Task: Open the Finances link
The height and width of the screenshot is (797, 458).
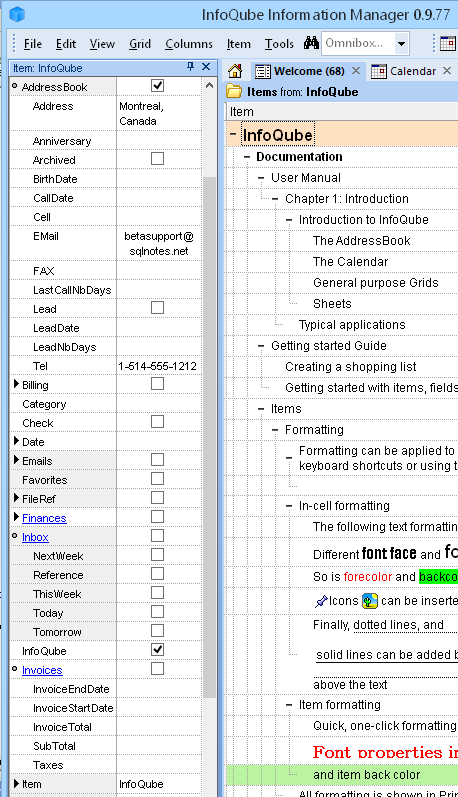Action: 44,518
